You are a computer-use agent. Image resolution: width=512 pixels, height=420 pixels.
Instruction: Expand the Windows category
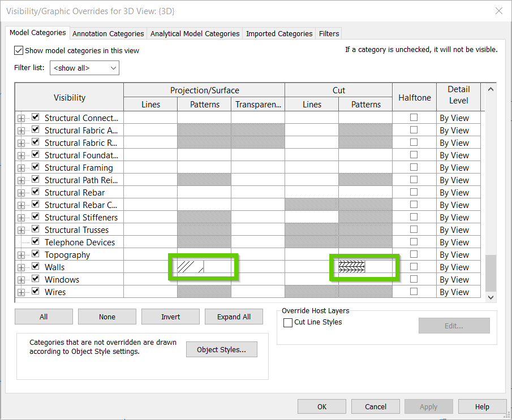point(21,280)
